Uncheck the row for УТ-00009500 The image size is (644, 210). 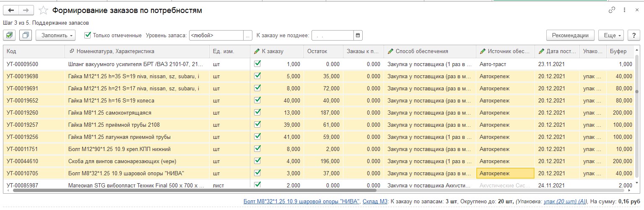coord(257,64)
